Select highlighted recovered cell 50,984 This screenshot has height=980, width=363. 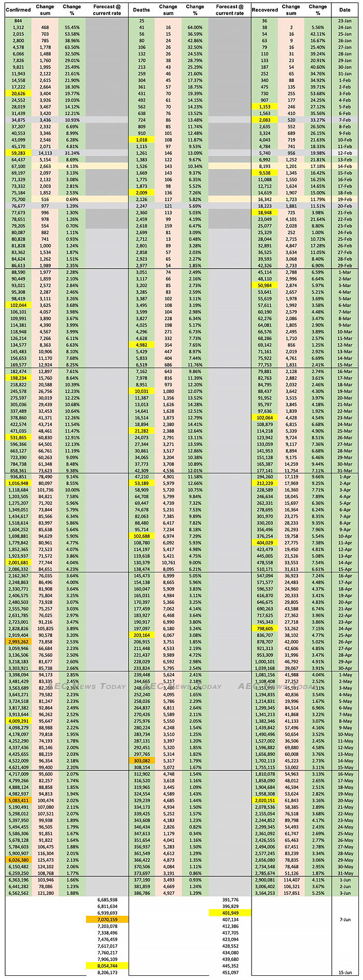(x=264, y=285)
